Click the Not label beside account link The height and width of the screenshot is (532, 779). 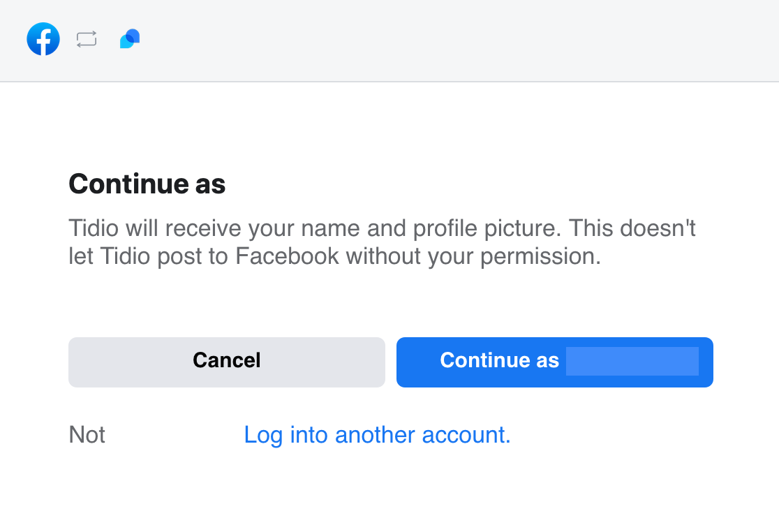[87, 435]
